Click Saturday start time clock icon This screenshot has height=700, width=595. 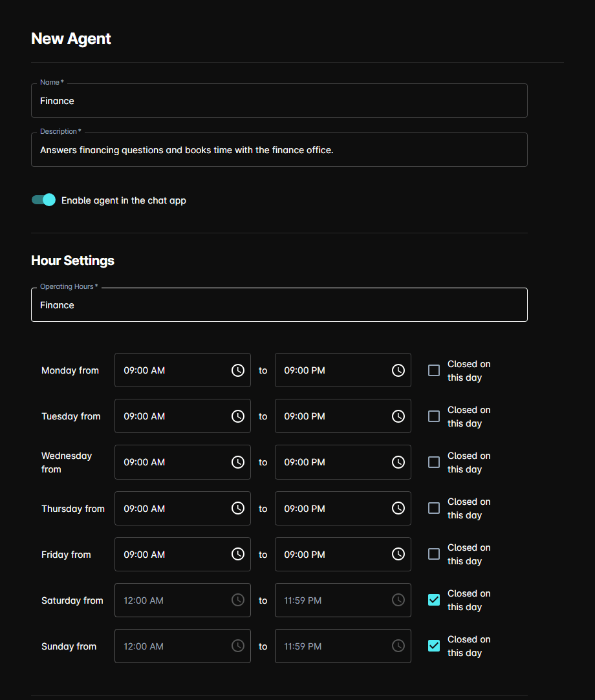coord(237,600)
